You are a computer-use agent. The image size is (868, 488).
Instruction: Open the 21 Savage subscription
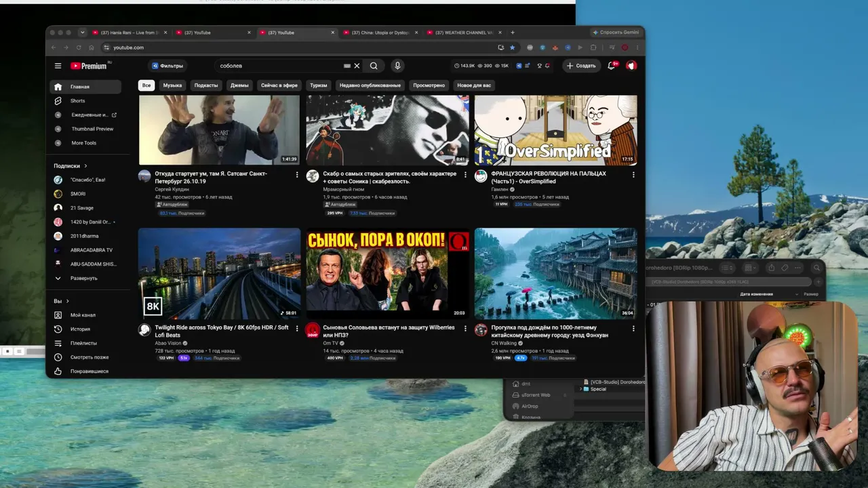click(85, 208)
